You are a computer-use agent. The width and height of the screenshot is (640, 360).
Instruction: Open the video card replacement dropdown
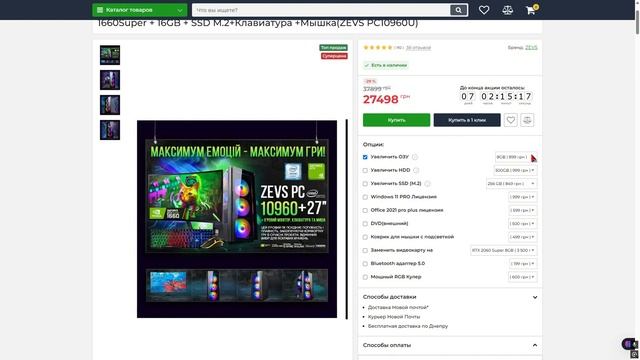(x=504, y=250)
